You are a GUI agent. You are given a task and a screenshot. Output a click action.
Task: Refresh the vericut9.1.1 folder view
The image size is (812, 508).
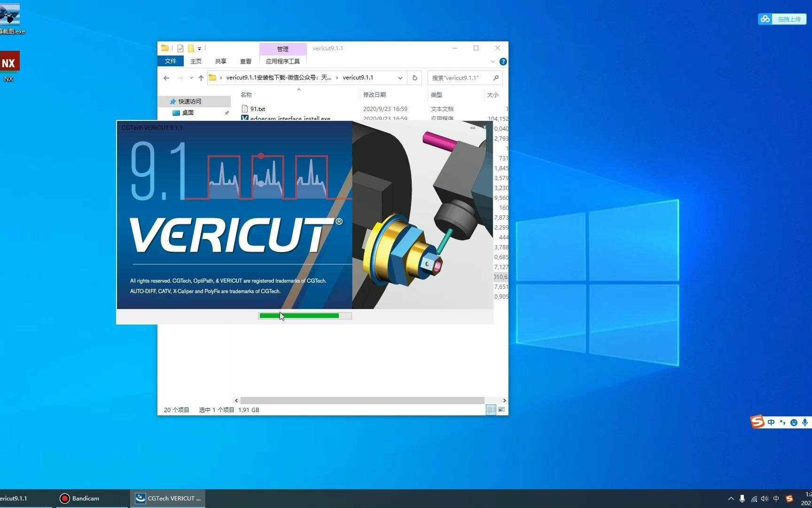click(x=414, y=78)
